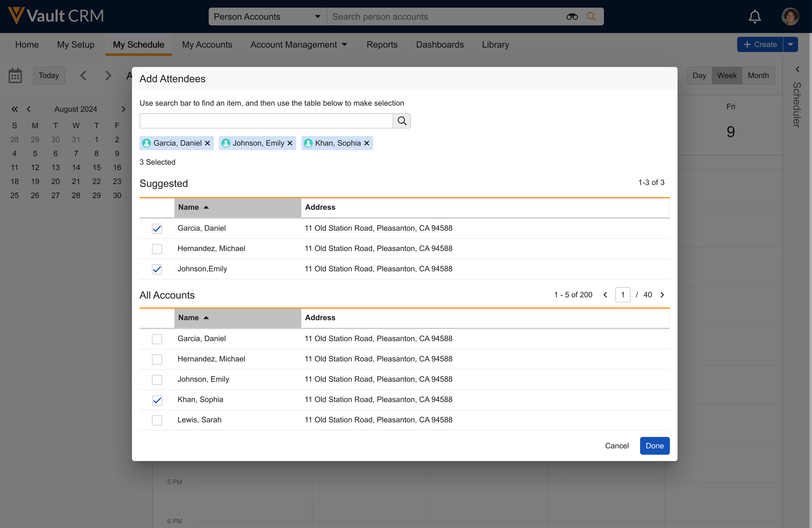Uncheck Khan, Sophia in All Accounts
This screenshot has height=528, width=812.
pyautogui.click(x=157, y=400)
